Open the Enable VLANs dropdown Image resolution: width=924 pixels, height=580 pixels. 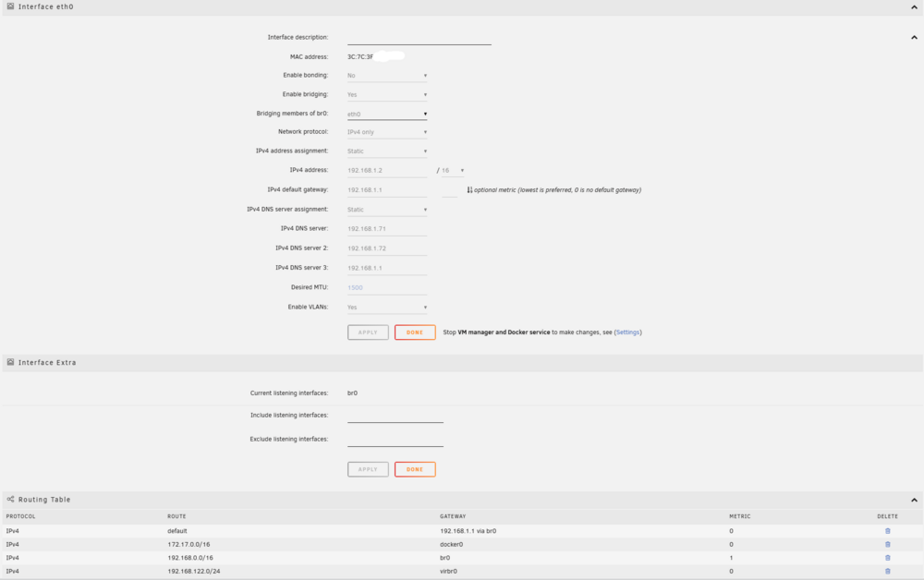point(387,307)
